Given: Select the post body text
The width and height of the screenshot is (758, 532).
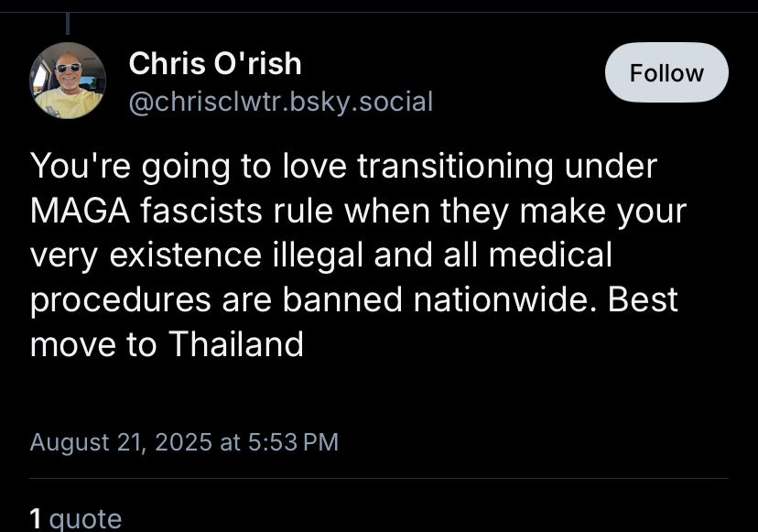Looking at the screenshot, I should pyautogui.click(x=357, y=255).
